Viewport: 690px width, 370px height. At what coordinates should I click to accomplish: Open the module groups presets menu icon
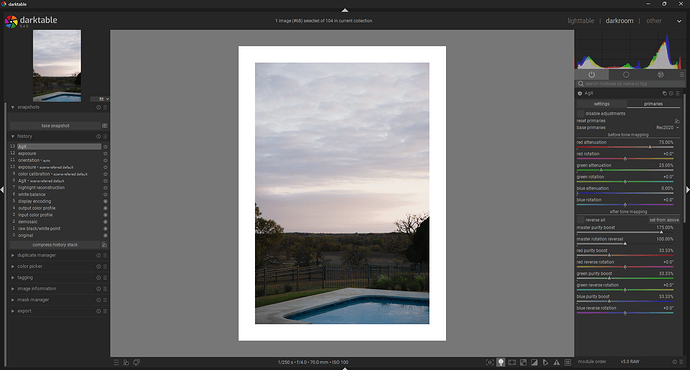(682, 75)
